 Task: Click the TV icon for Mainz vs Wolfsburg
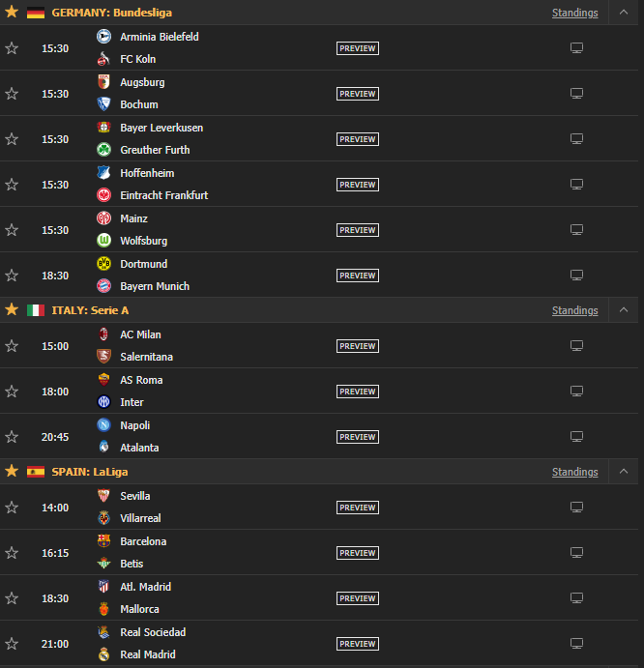pos(576,230)
